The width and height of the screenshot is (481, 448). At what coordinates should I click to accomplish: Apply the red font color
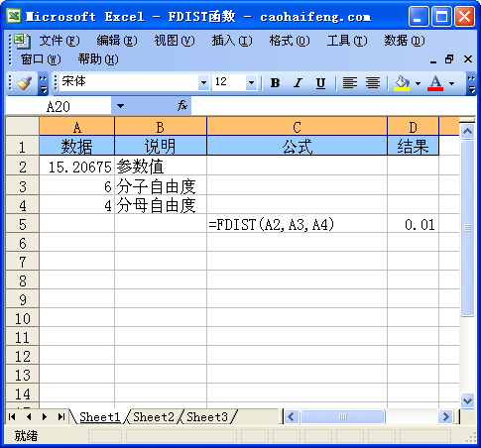point(435,83)
